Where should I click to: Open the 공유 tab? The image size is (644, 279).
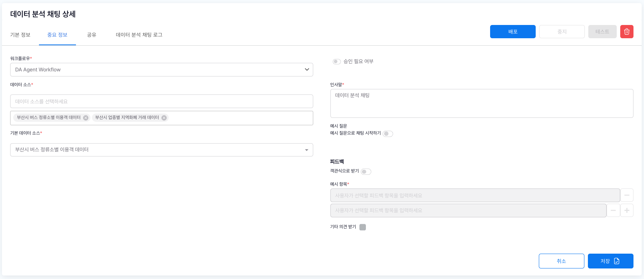pos(92,35)
